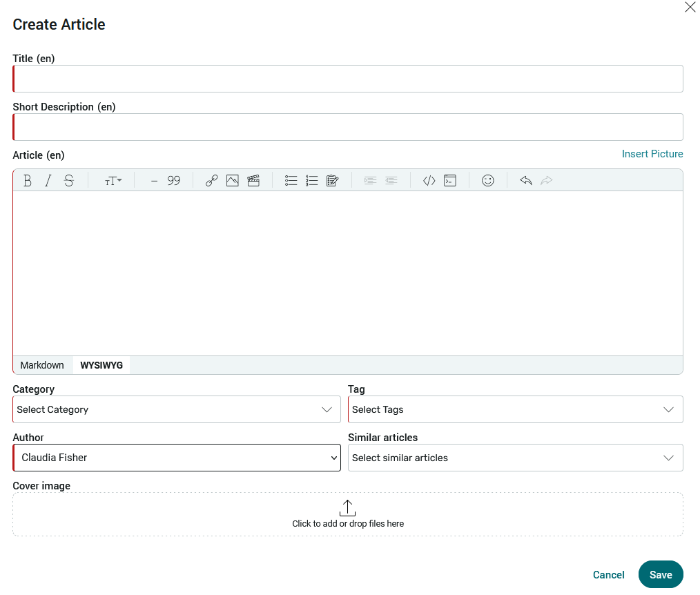Cancel article creation
This screenshot has height=595, width=700.
[x=608, y=574]
